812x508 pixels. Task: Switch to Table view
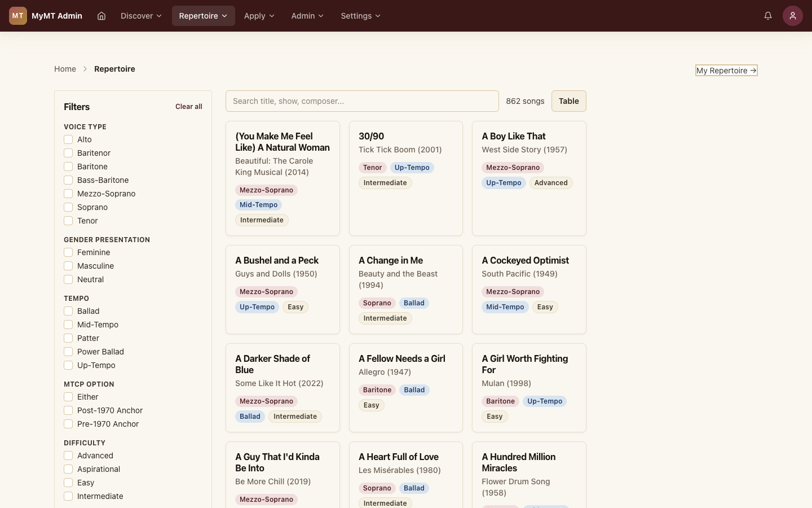coord(569,101)
